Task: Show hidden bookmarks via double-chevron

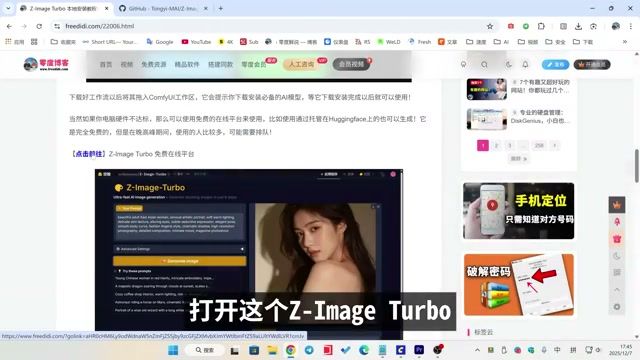Action: pyautogui.click(x=624, y=42)
